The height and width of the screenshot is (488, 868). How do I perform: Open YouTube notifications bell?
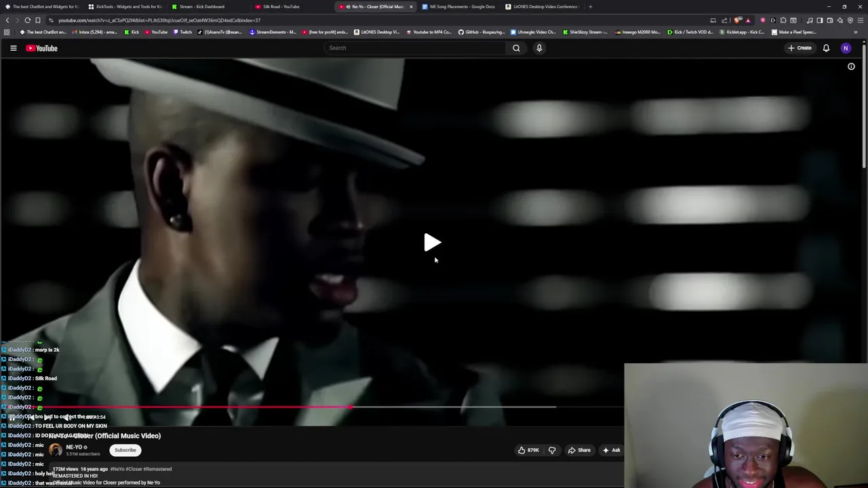point(826,48)
